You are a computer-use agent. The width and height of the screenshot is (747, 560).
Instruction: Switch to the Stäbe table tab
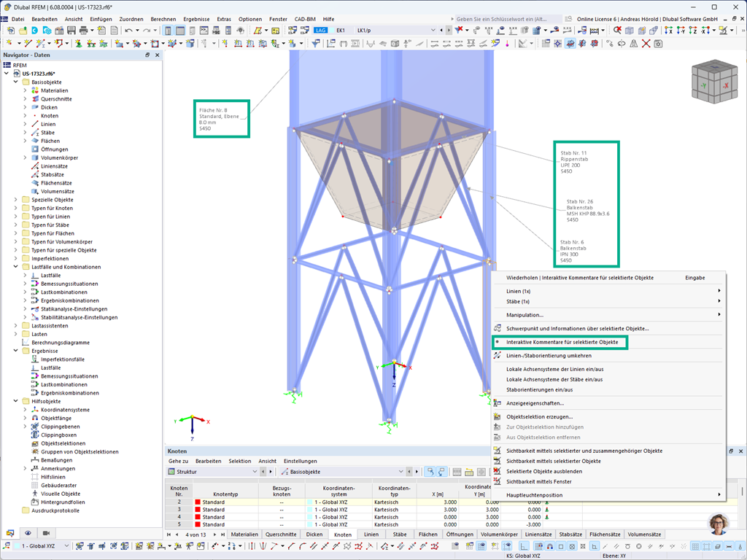[x=399, y=534]
